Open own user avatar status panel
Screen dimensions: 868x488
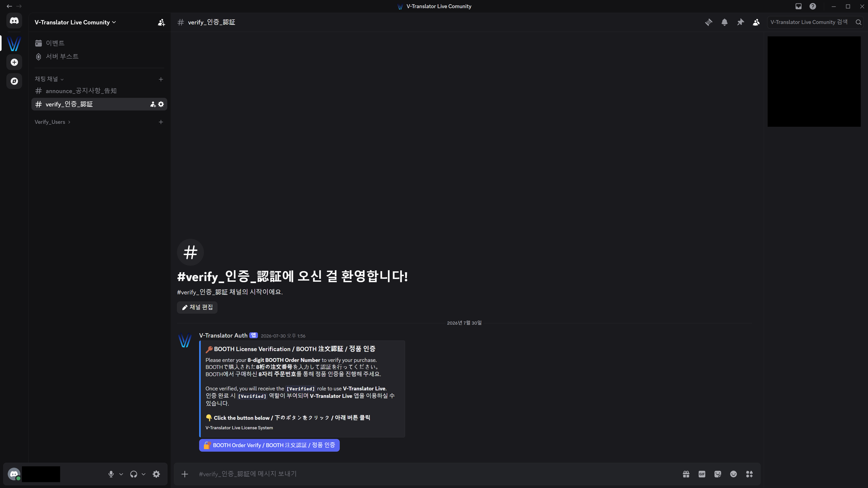pyautogui.click(x=14, y=474)
